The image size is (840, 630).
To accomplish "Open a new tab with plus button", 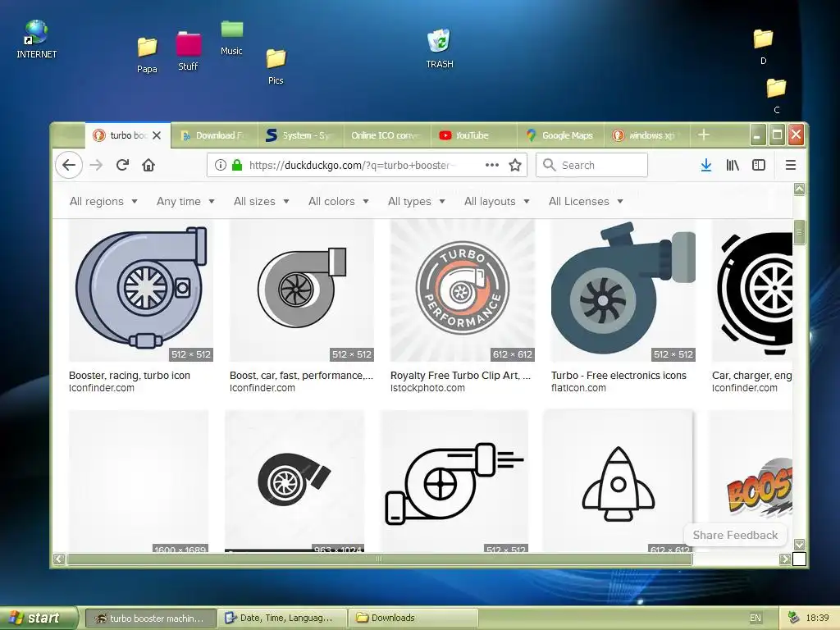I will click(x=704, y=135).
